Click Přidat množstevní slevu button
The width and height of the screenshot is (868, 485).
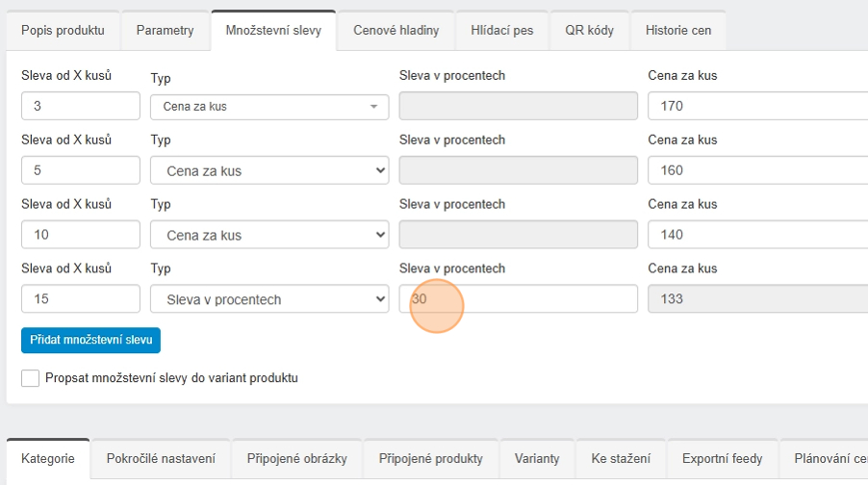(x=90, y=341)
